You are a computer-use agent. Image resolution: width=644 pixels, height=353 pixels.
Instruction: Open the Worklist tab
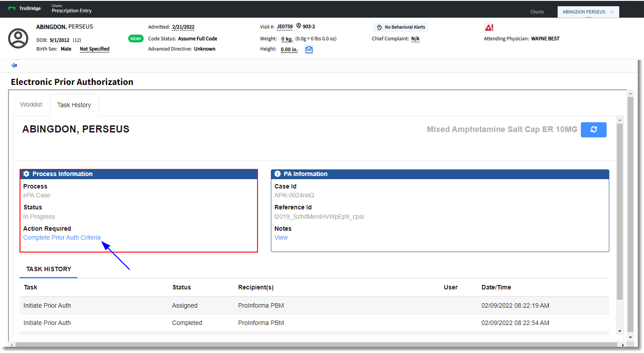tap(31, 104)
